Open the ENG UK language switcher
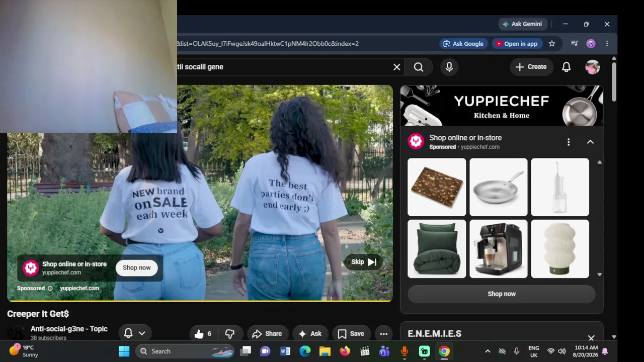The image size is (644, 362). (x=534, y=351)
